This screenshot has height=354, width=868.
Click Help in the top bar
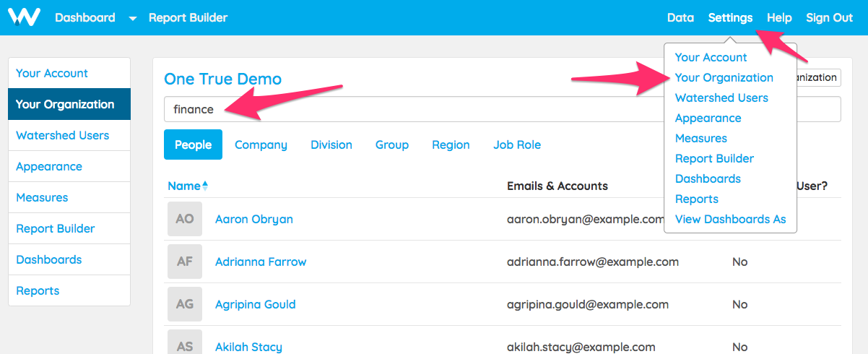(779, 18)
